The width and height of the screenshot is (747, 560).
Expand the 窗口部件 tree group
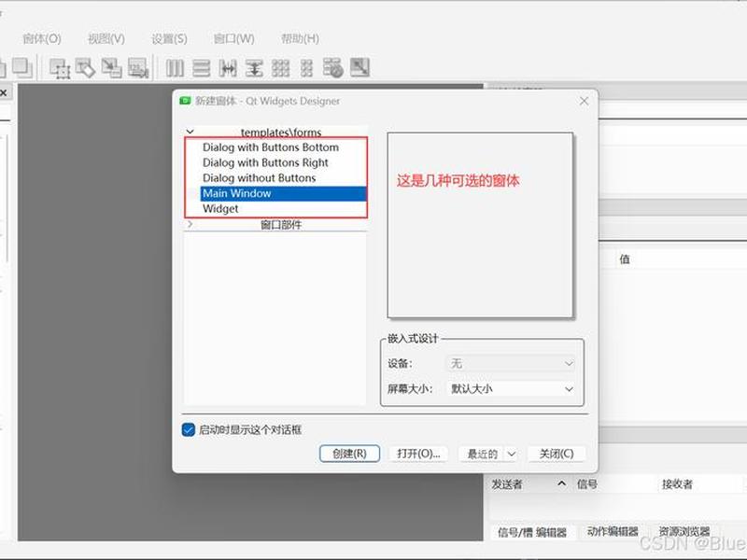click(x=190, y=224)
